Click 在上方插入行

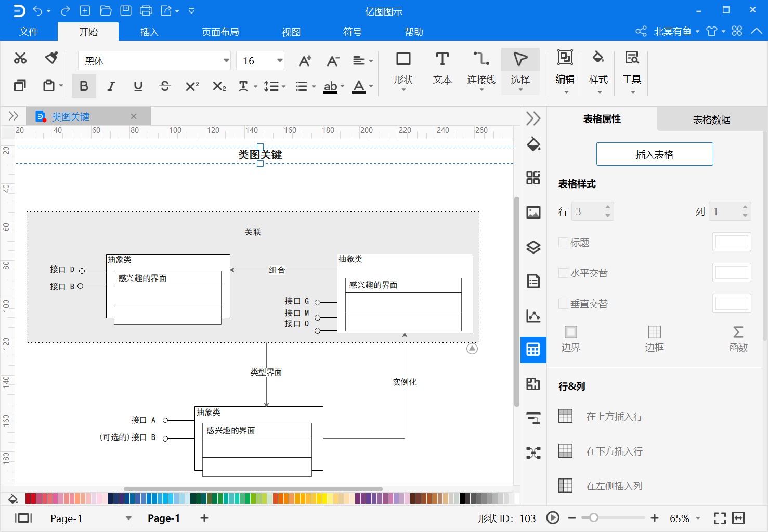(601, 416)
